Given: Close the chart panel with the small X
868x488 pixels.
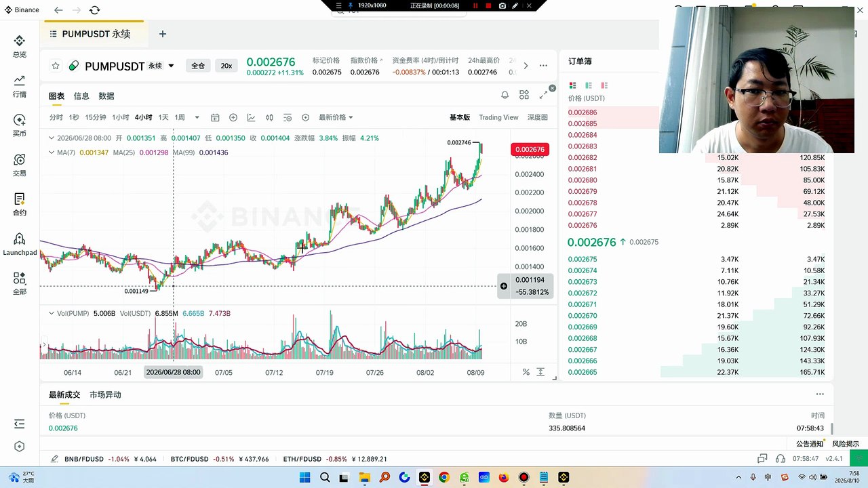Looking at the screenshot, I should [552, 88].
